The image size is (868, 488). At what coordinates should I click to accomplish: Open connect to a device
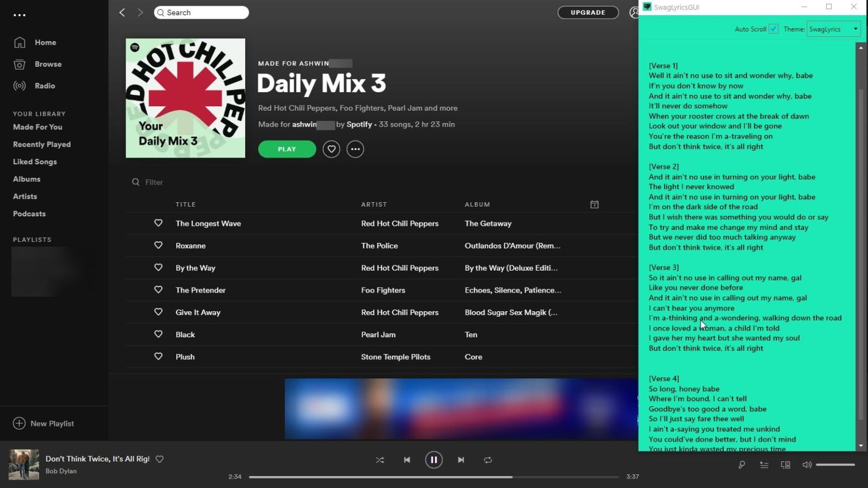785,465
